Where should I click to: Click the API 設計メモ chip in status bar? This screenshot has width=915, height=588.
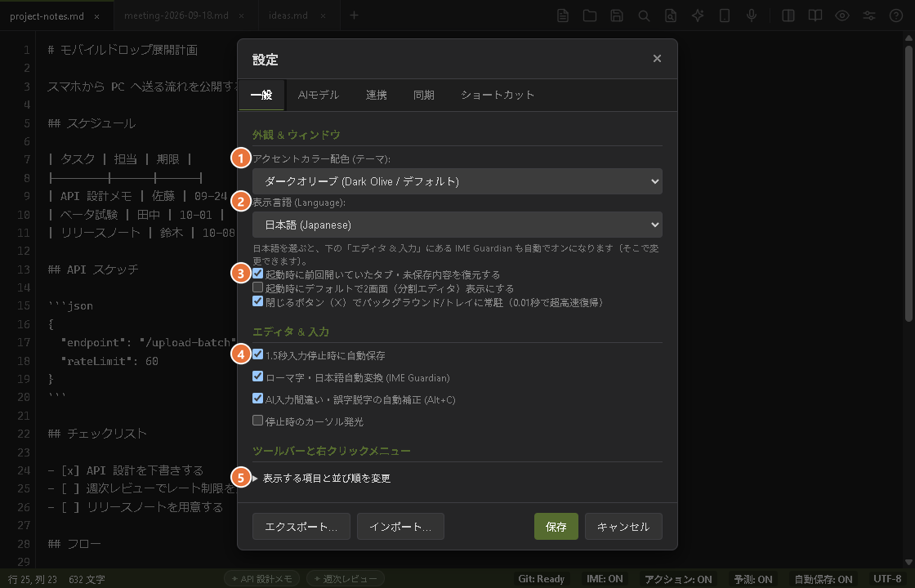[262, 579]
